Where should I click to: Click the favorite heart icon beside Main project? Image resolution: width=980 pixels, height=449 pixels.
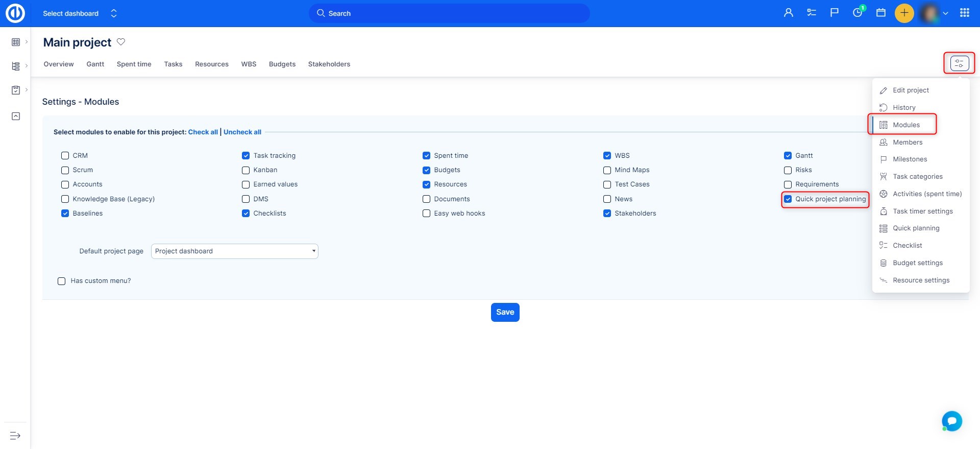coord(121,42)
